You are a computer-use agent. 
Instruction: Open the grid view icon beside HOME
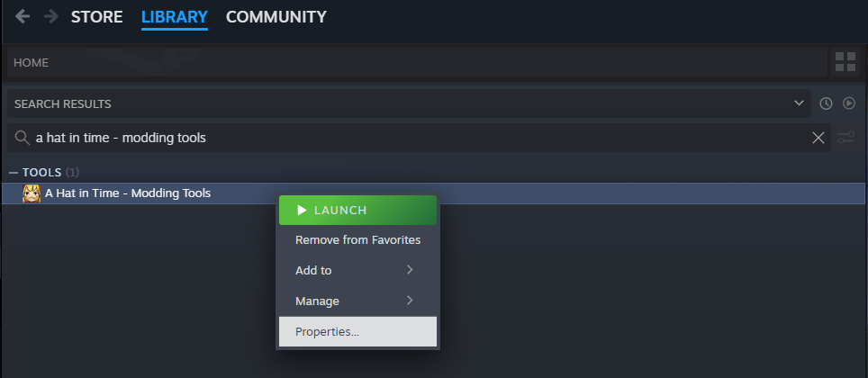tap(845, 62)
